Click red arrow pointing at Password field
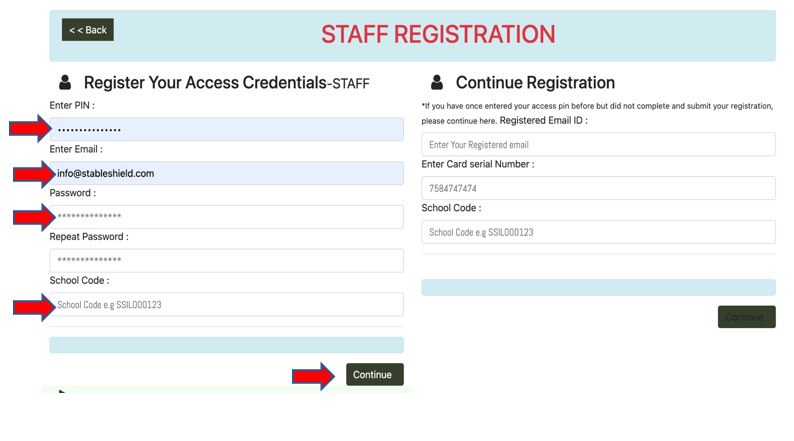 34,216
